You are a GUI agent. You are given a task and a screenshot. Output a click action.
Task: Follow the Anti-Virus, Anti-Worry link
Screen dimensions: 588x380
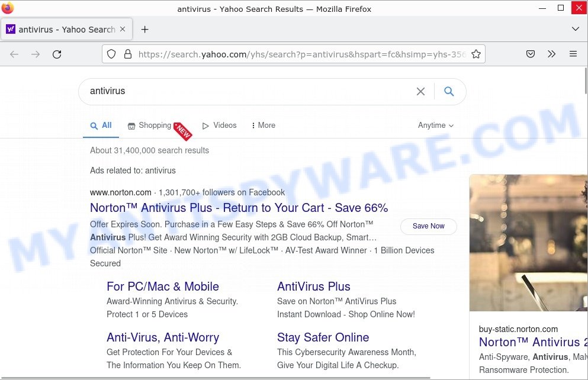pos(163,337)
